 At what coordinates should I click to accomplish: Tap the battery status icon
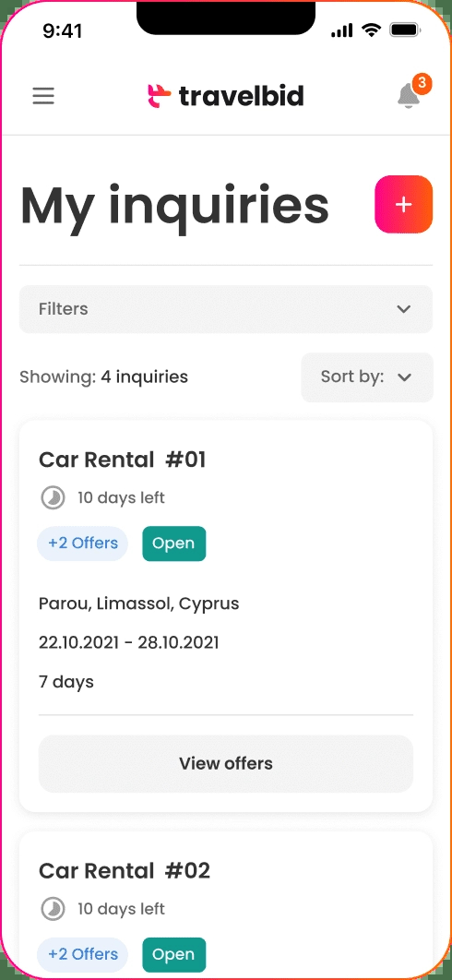coord(404,30)
